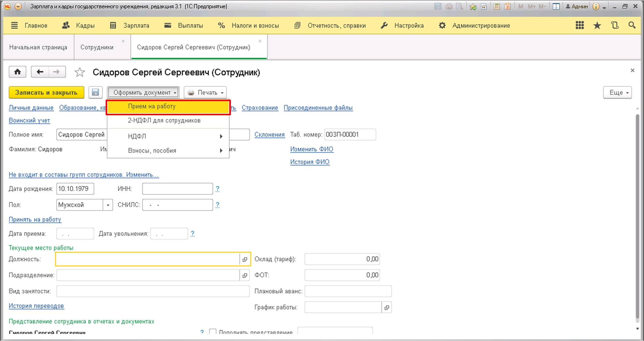Toggle the Дополнять представление checkbox
Screen dimensions: 644x341
point(213,332)
